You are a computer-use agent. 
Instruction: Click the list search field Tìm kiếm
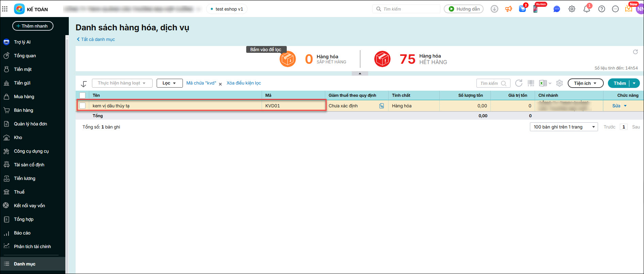point(489,83)
